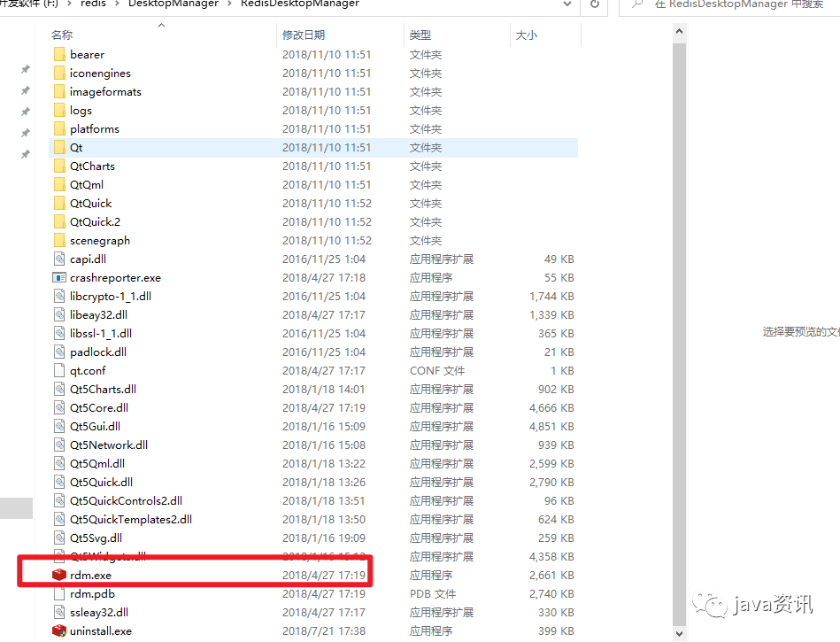
Task: Select the QtQuick.2 folder name
Action: [x=95, y=222]
